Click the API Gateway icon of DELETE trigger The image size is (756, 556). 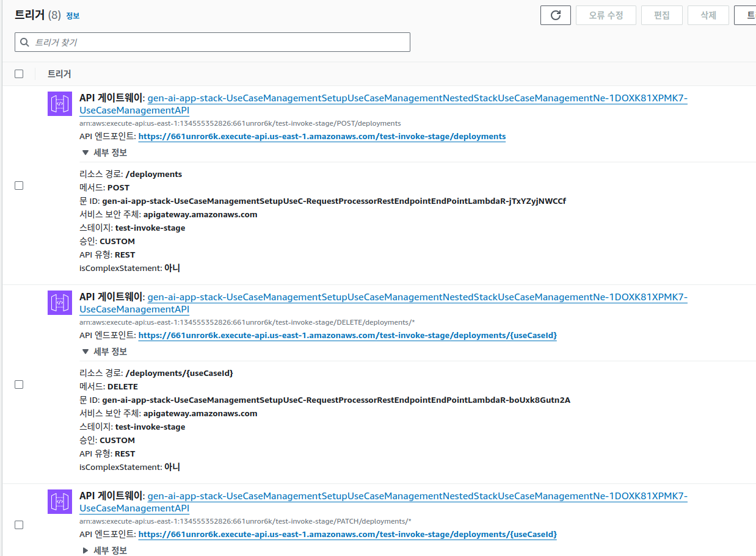pos(60,303)
